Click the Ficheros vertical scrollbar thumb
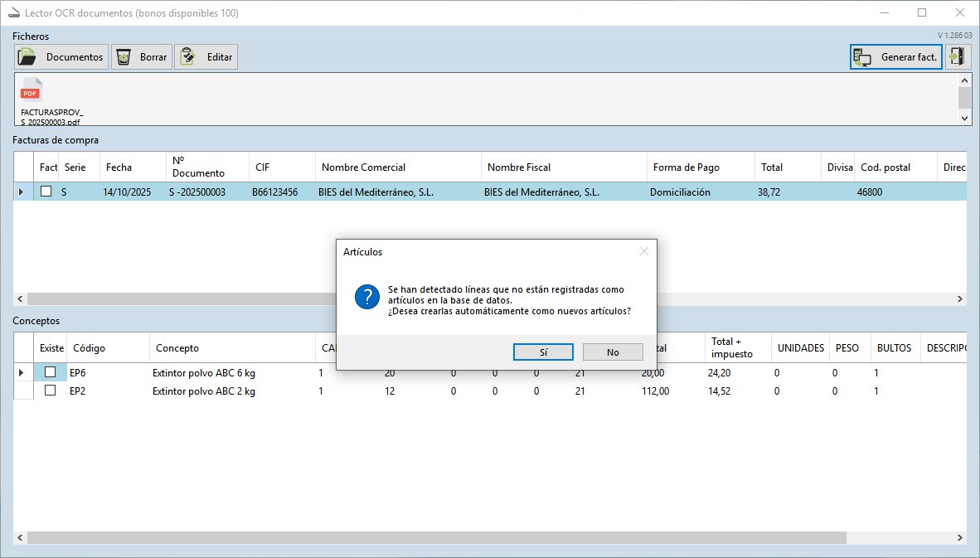 [964, 98]
